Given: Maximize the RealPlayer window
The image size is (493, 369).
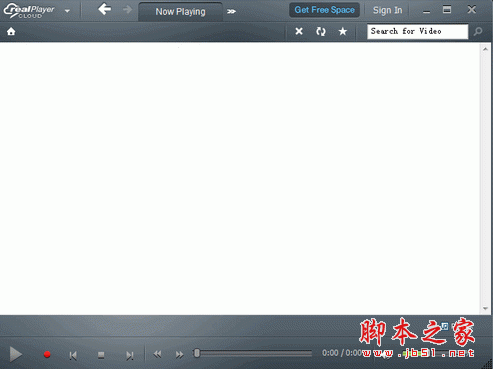Looking at the screenshot, I should 447,10.
